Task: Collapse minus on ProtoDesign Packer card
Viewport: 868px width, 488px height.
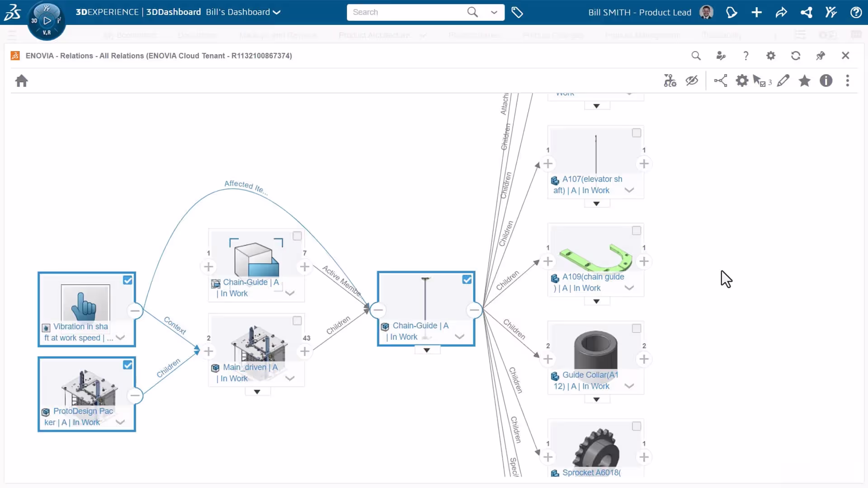Action: 135,396
